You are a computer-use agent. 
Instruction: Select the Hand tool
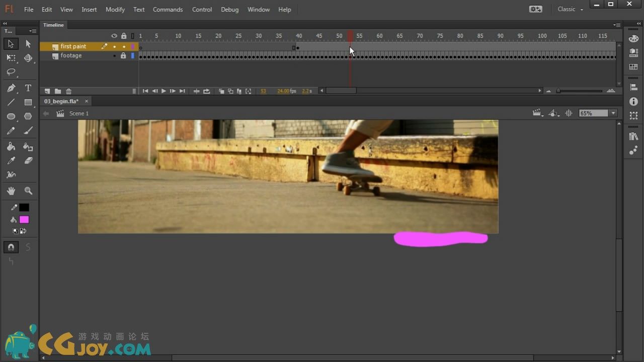(11, 191)
